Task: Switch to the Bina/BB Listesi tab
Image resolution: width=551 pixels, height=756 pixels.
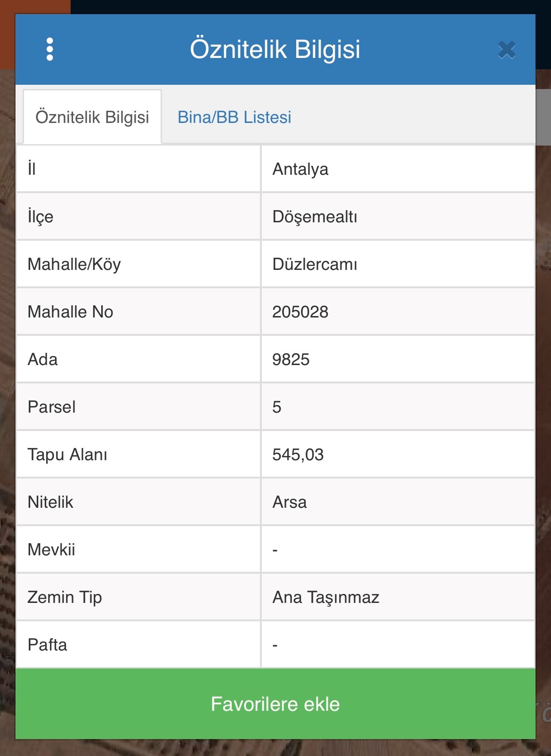Action: tap(234, 117)
